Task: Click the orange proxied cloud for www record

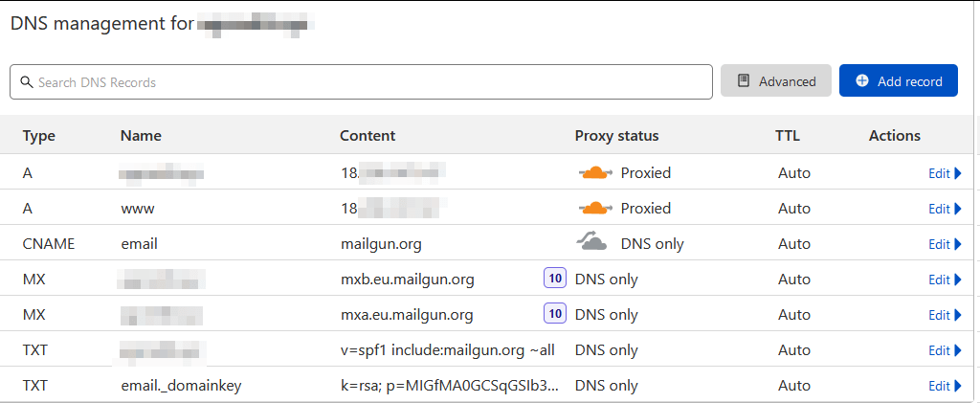Action: 594,208
